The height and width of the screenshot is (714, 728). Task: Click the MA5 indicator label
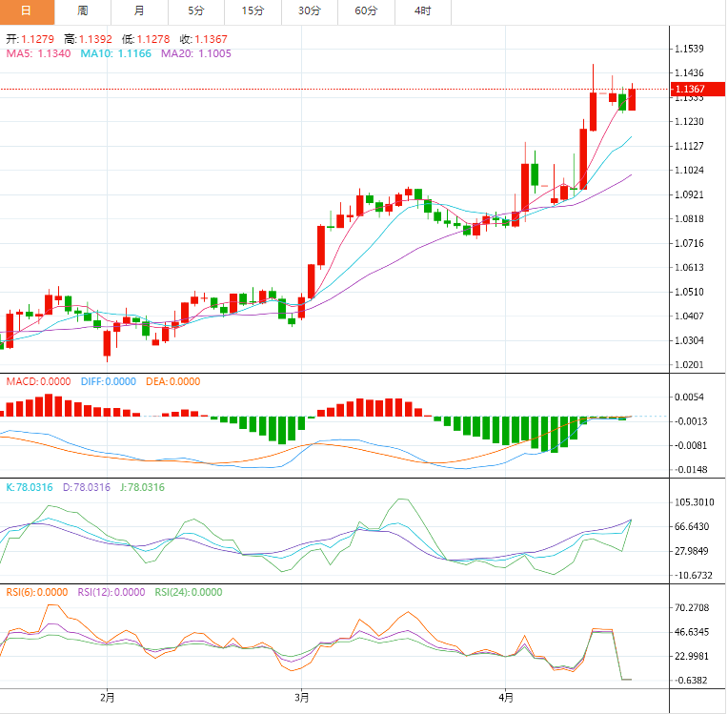click(x=38, y=54)
